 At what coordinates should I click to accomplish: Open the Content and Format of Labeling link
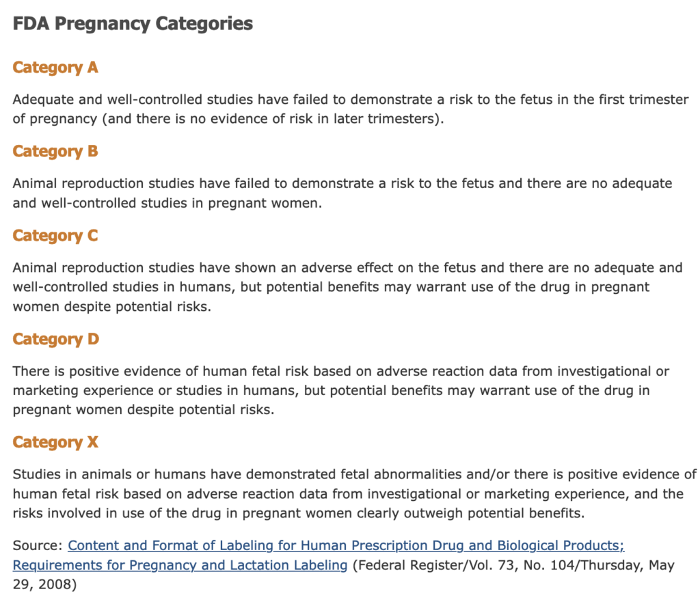[346, 545]
